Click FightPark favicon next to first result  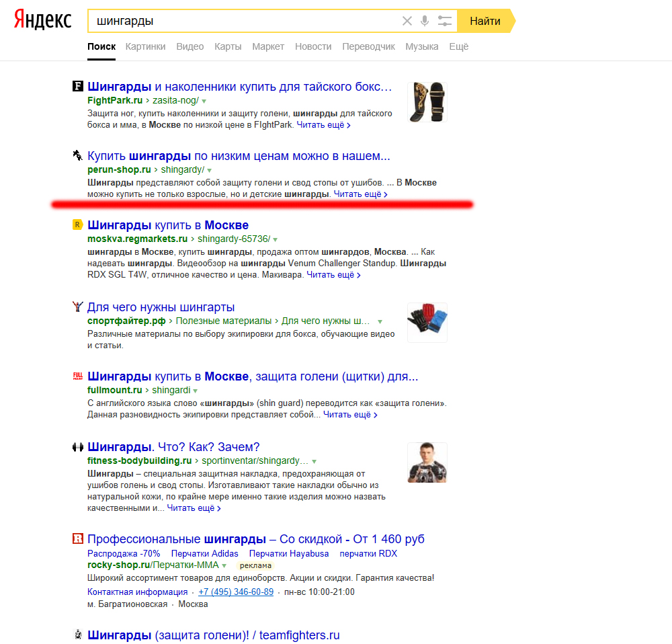tap(77, 86)
